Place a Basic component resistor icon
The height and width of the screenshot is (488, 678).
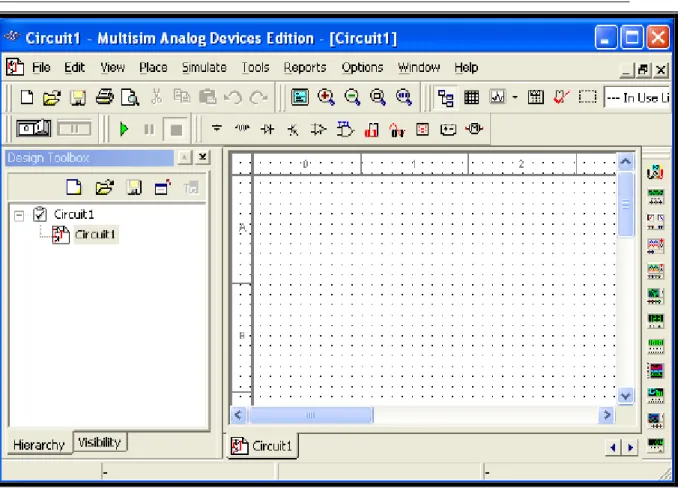pos(242,128)
